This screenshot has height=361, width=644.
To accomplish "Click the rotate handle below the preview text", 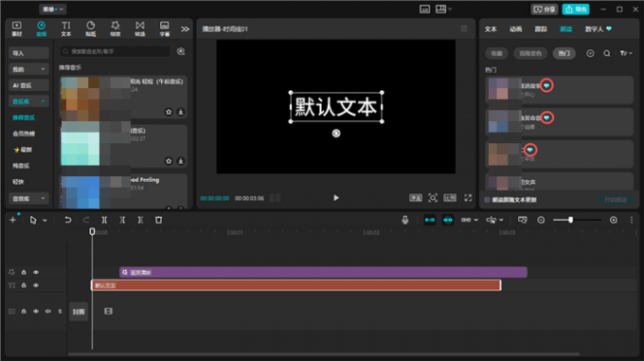I will pos(336,134).
